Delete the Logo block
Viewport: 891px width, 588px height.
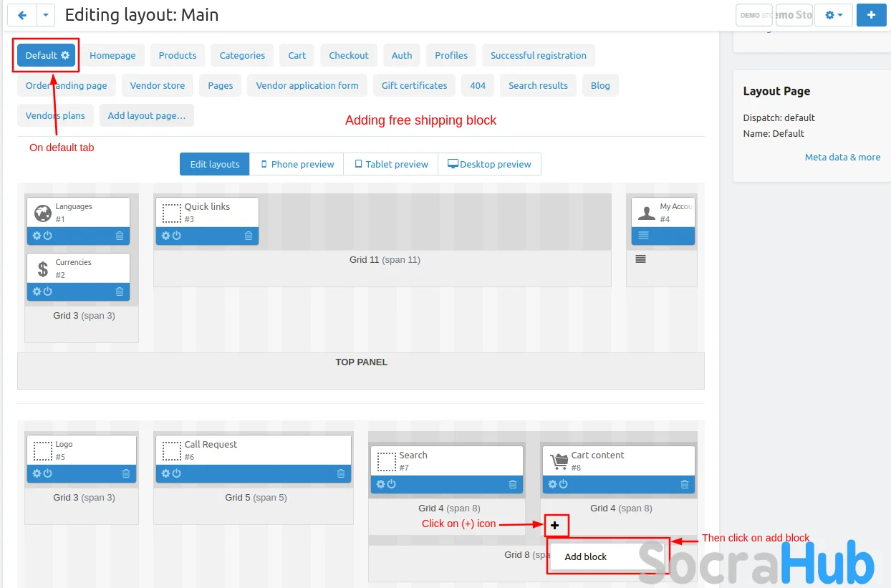[x=126, y=473]
